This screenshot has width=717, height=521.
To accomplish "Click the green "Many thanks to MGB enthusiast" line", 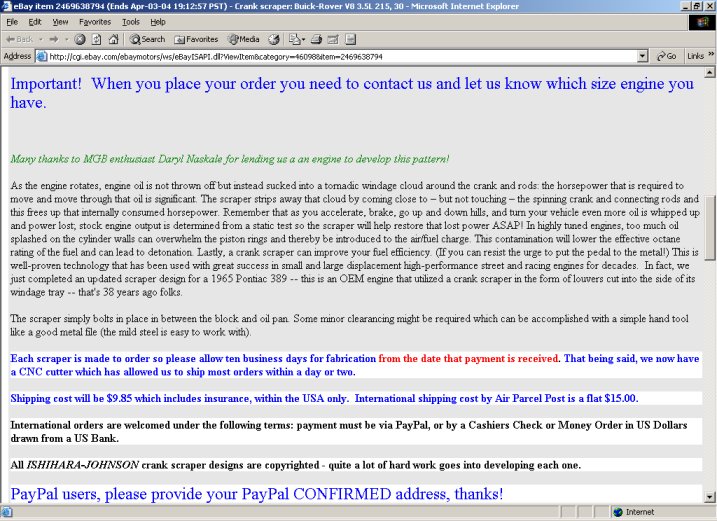I will point(230,159).
